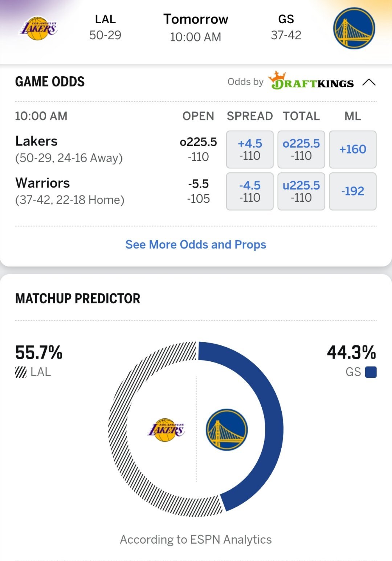
Task: Pick the over 225.5 total bet
Action: click(301, 150)
